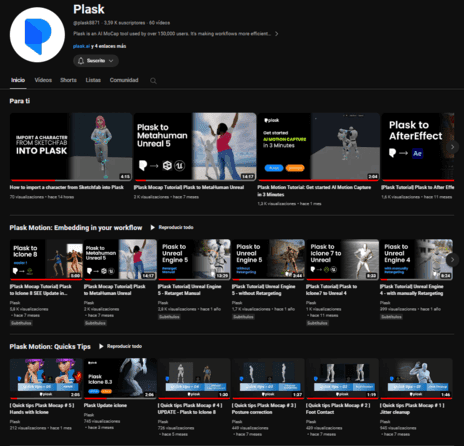Switch to the Shorts tab

[x=68, y=80]
